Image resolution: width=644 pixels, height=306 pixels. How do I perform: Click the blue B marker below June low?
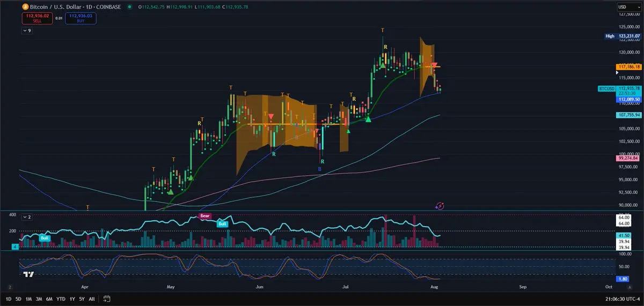click(x=320, y=169)
